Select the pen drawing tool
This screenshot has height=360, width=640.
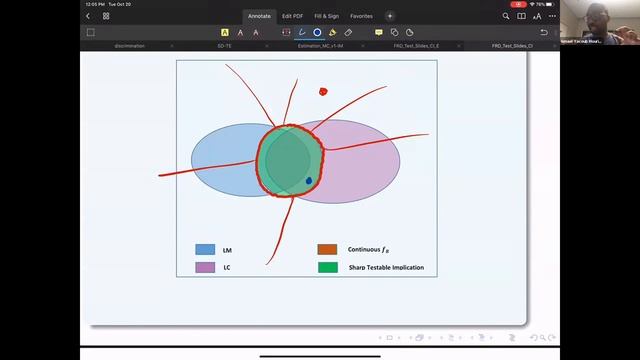302,32
